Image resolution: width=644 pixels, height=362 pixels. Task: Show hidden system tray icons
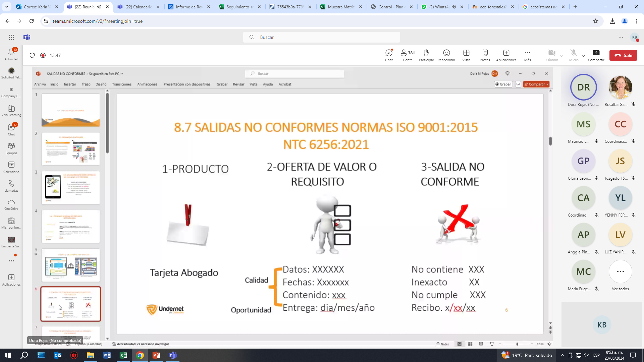(562, 355)
